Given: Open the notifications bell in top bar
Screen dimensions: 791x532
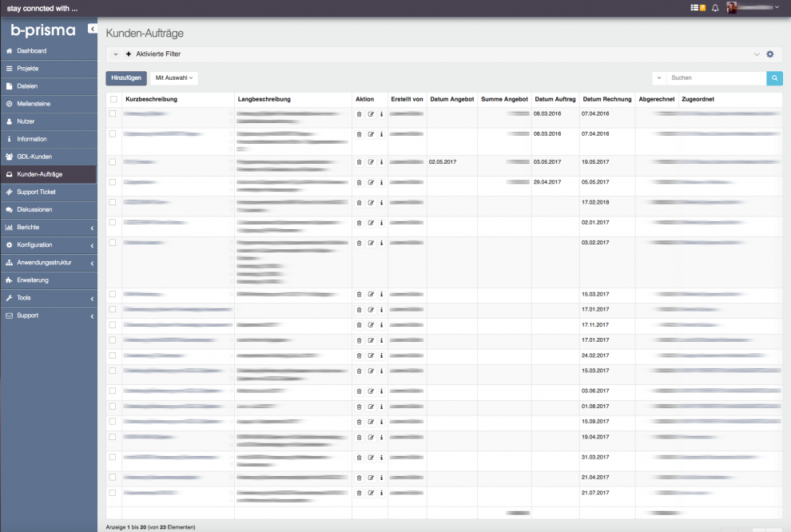Looking at the screenshot, I should point(715,8).
